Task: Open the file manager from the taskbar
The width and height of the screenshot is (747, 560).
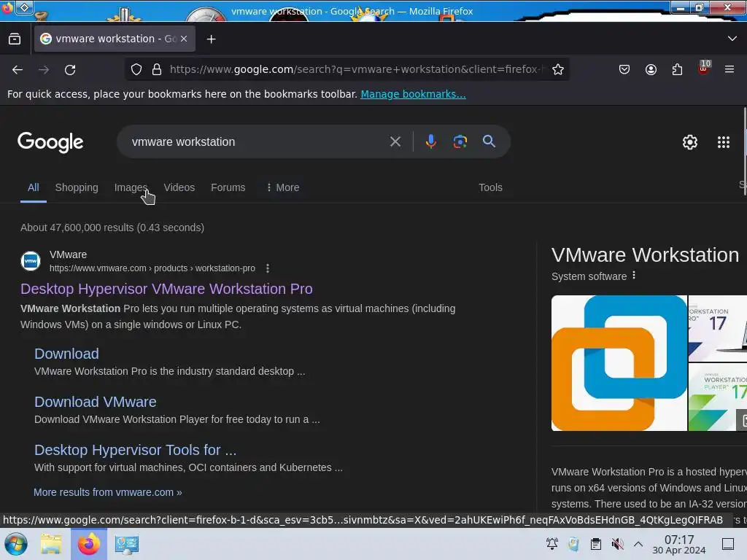Action: (51, 544)
